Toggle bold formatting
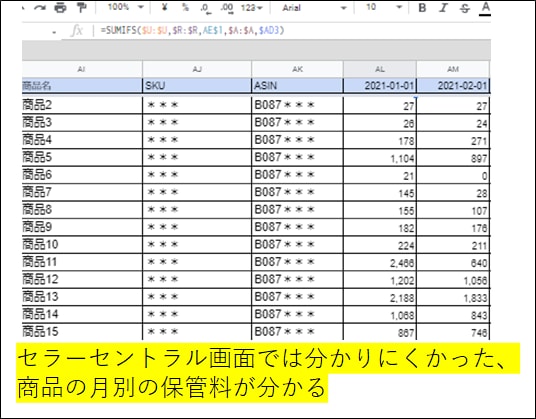 click(422, 8)
